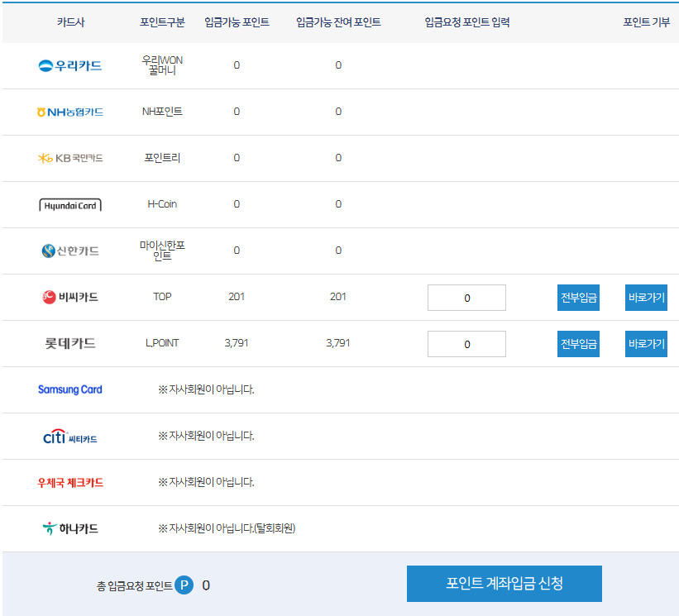
Task: Click 하나카드 탈회회원 notice text
Action: click(x=227, y=528)
